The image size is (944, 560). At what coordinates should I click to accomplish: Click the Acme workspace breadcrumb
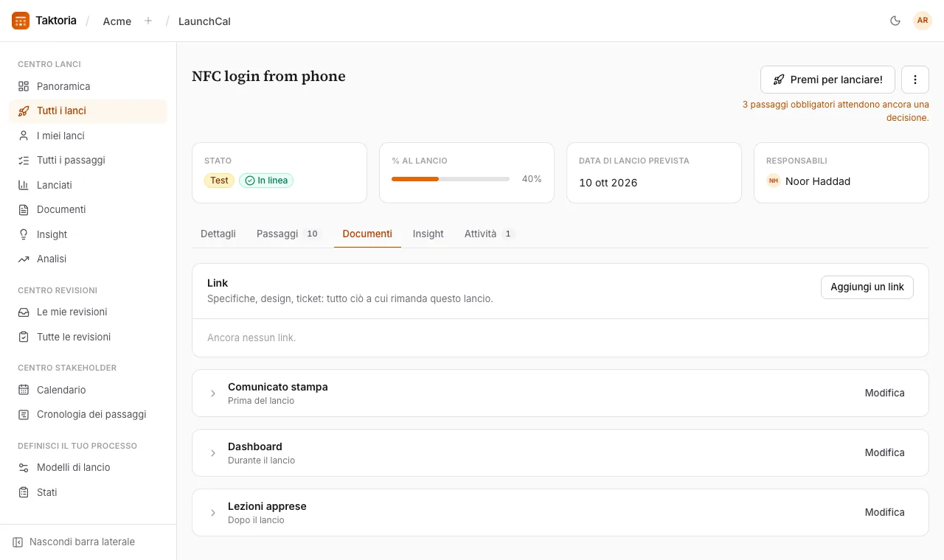(x=117, y=21)
